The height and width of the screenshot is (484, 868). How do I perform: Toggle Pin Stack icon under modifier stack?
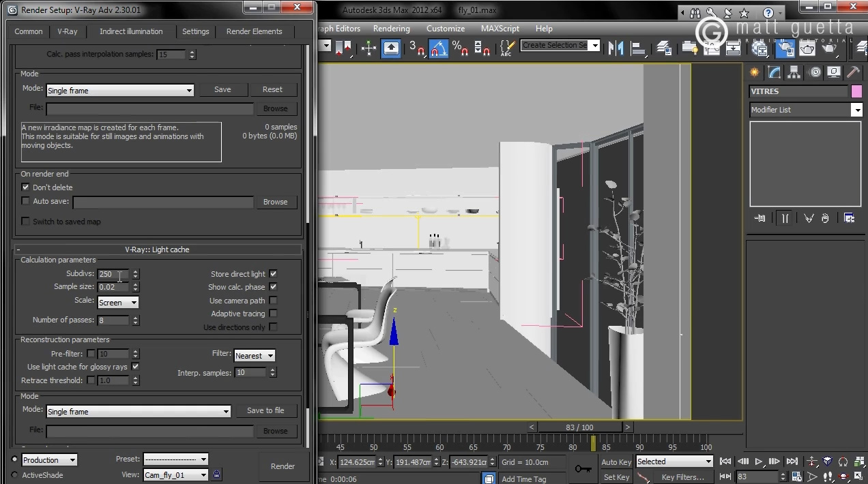coord(760,218)
